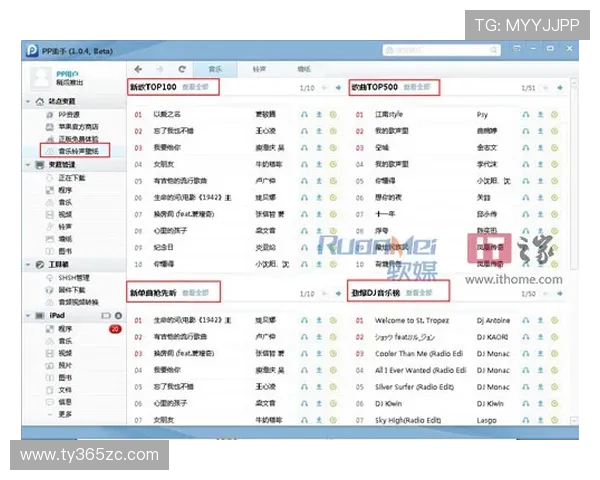Listen to 以爱之名 in 新歌TOP100
Screen dimensions: 600x480
coord(304,114)
